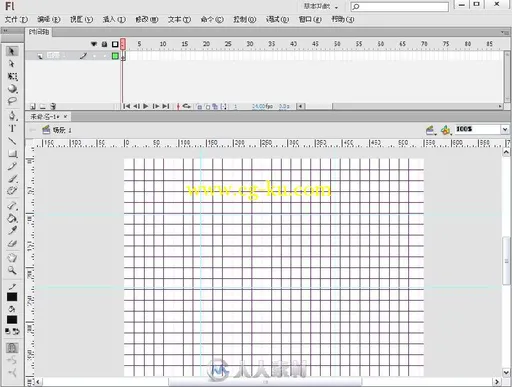Click the swap colors icon
The height and width of the screenshot is (387, 512).
(x=16, y=331)
